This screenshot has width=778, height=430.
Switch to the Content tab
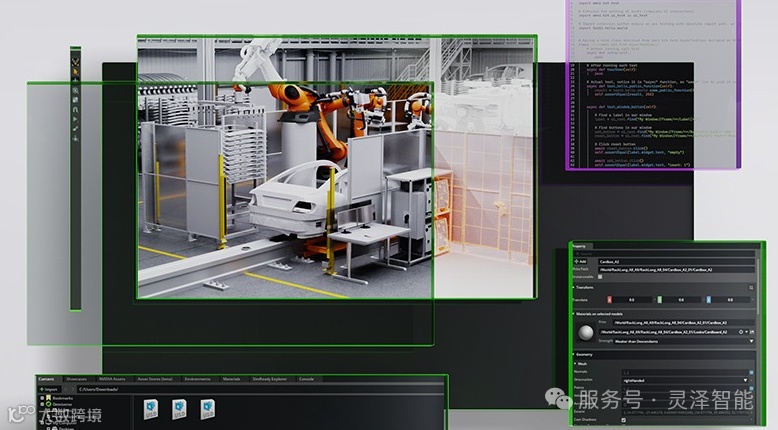pyautogui.click(x=46, y=379)
